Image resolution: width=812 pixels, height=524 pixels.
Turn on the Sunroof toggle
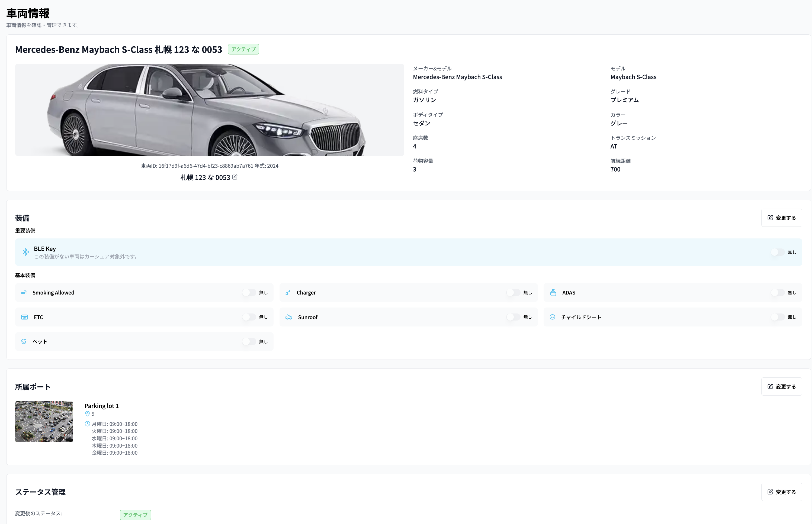tap(513, 317)
